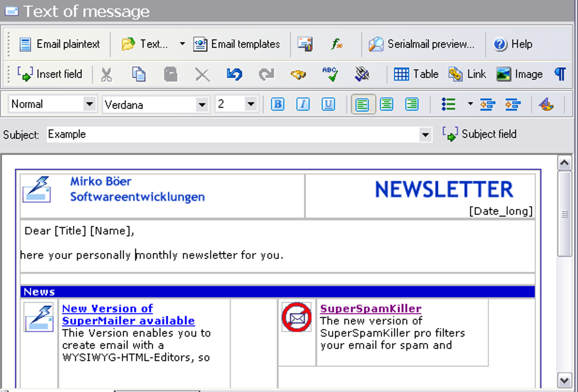Click the vertical scrollbar thumb
Image resolution: width=578 pixels, height=392 pixels.
(564, 214)
